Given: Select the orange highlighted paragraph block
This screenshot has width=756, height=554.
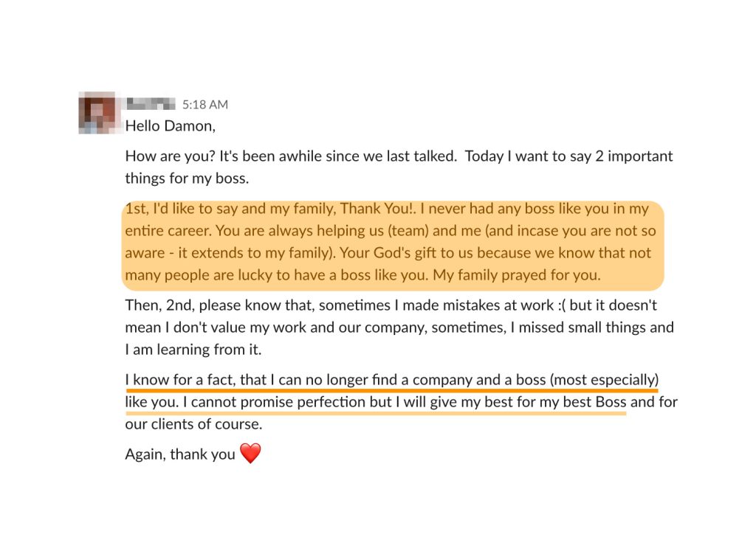Looking at the screenshot, I should tap(393, 246).
